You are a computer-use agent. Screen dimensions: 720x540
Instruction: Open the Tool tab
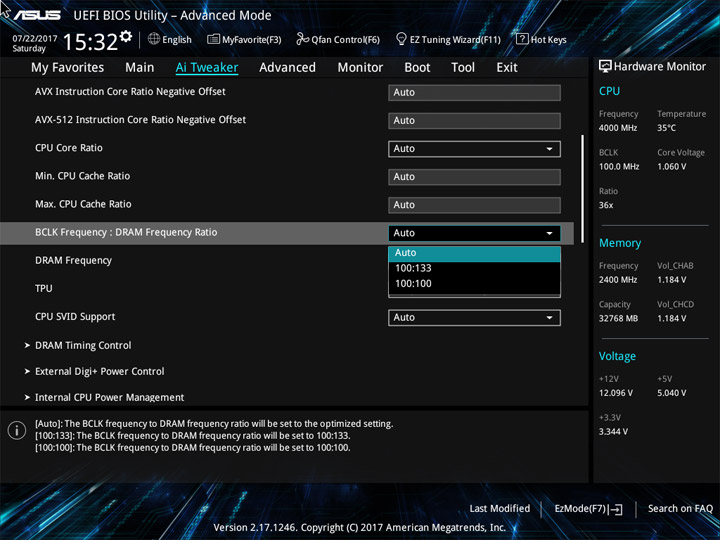tap(463, 68)
